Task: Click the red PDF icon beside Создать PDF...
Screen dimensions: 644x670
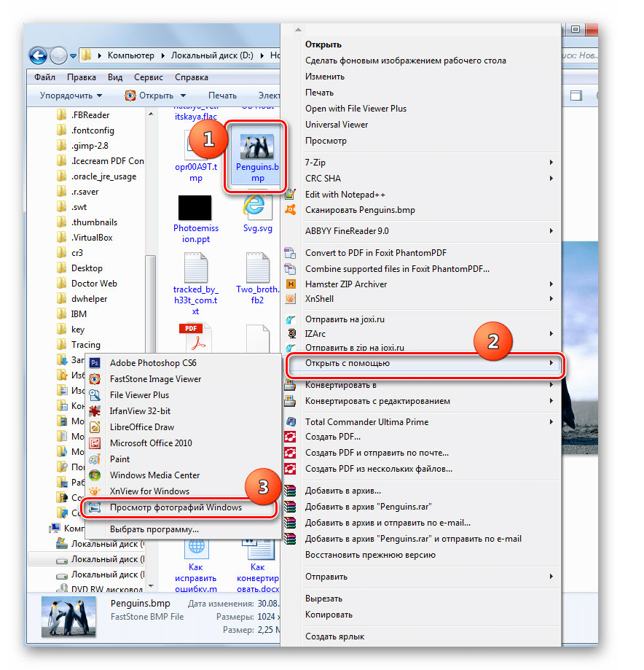Action: pos(291,437)
